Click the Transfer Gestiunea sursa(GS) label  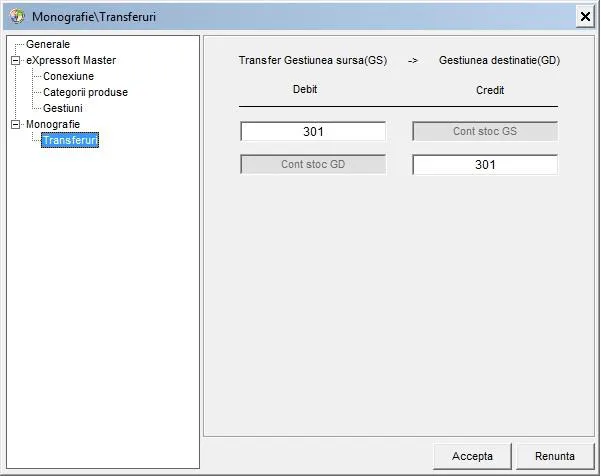coord(313,61)
